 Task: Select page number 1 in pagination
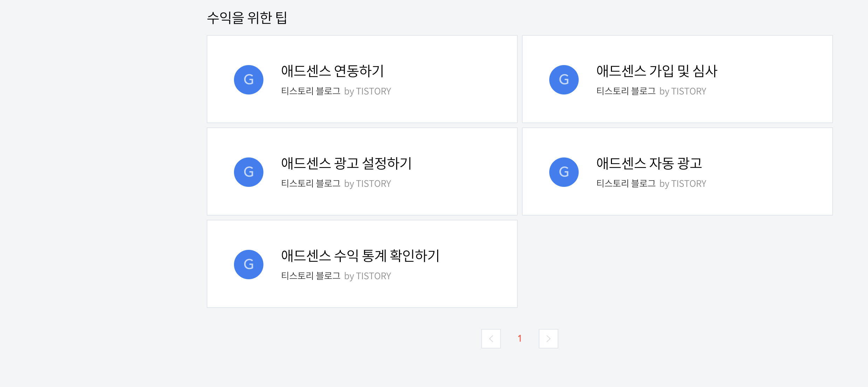520,339
